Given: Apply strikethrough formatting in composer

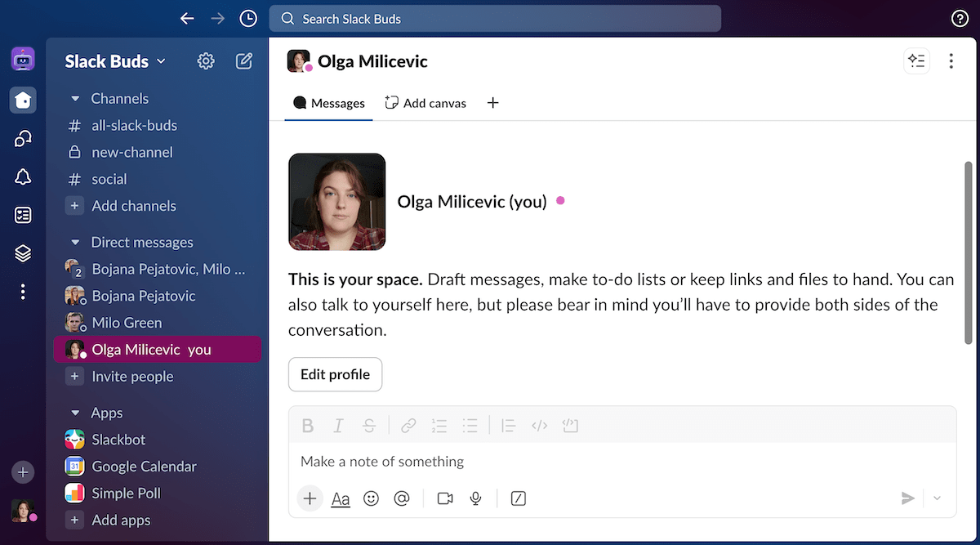Looking at the screenshot, I should (x=369, y=426).
